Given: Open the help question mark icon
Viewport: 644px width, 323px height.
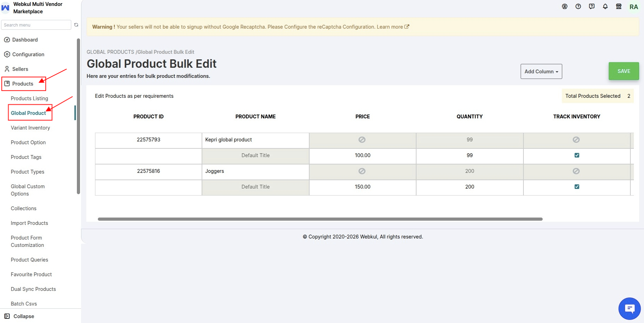Looking at the screenshot, I should (578, 6).
